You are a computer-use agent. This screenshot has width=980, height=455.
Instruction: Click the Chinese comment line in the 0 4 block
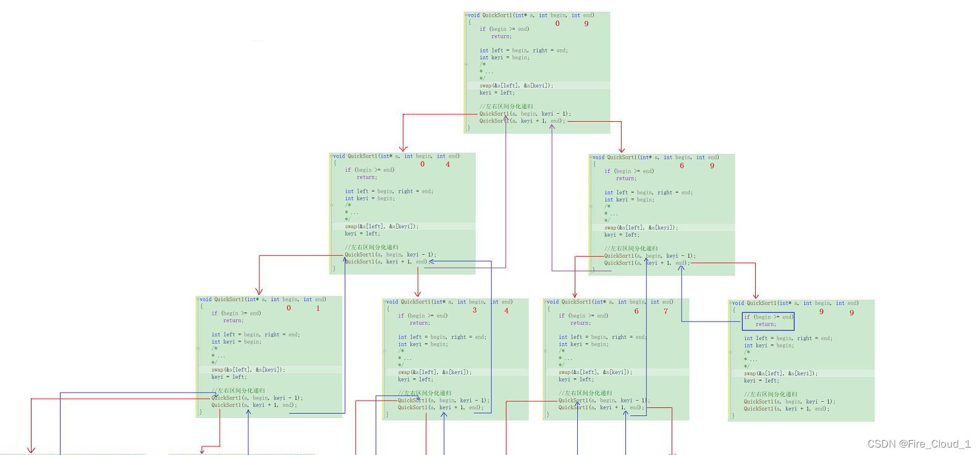click(x=371, y=247)
